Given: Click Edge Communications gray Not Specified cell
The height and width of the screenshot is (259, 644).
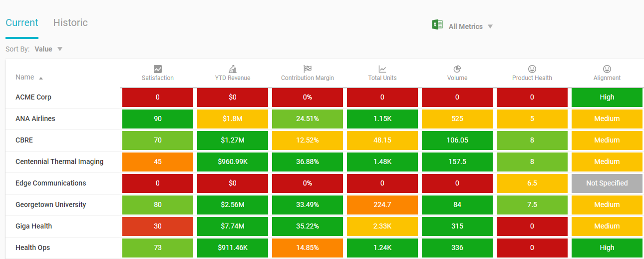Looking at the screenshot, I should 607,183.
